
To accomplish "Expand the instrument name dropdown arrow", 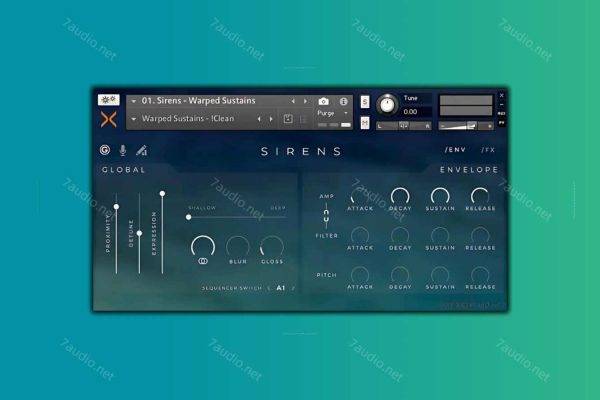I will click(x=134, y=101).
